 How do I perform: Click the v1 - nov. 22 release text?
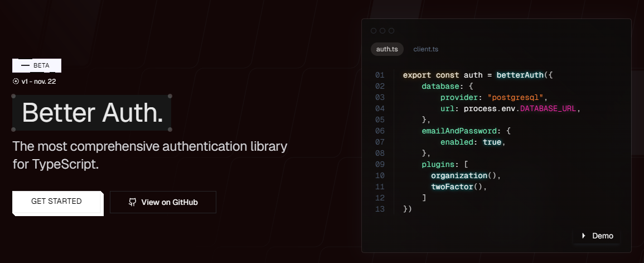point(38,82)
